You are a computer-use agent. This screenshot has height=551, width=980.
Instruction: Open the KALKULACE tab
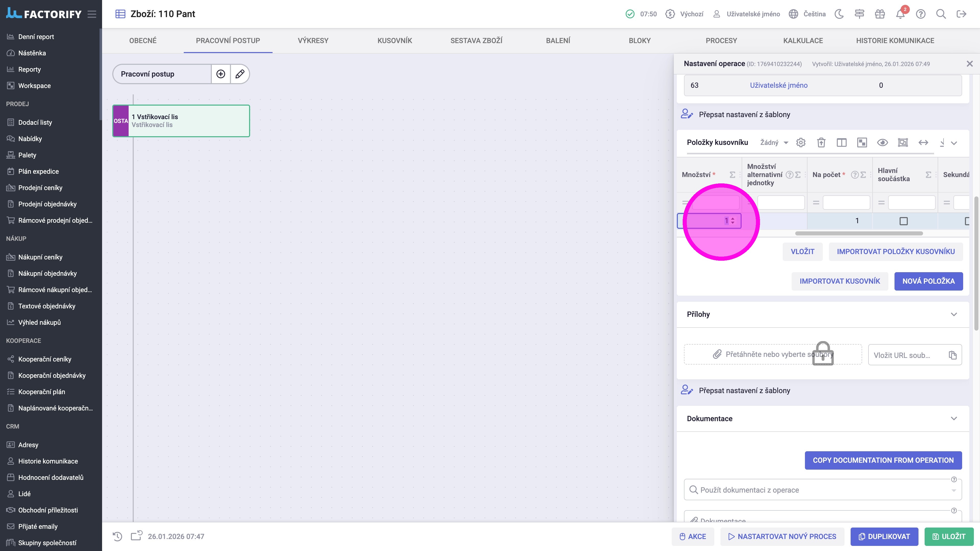[x=803, y=41]
